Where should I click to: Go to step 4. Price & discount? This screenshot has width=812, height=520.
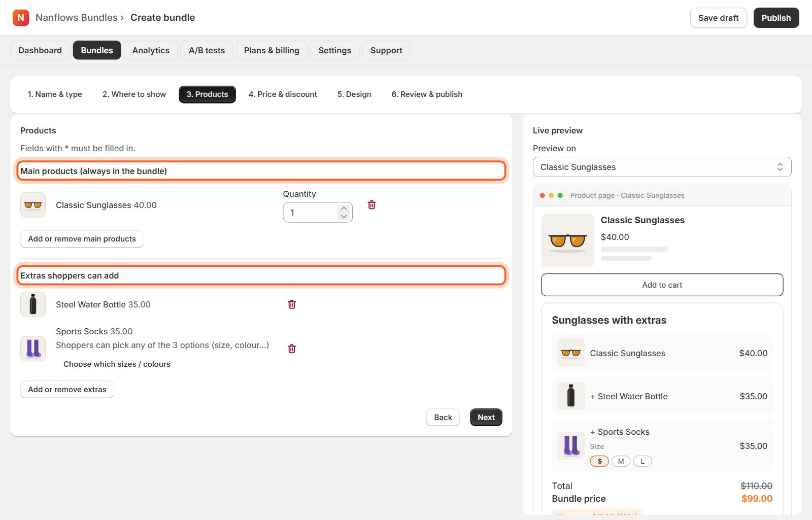point(283,94)
